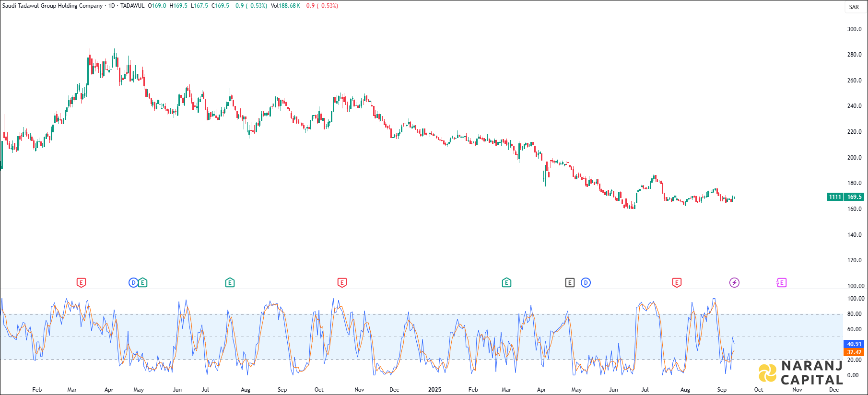
Task: Click the low value L167.5
Action: point(199,6)
